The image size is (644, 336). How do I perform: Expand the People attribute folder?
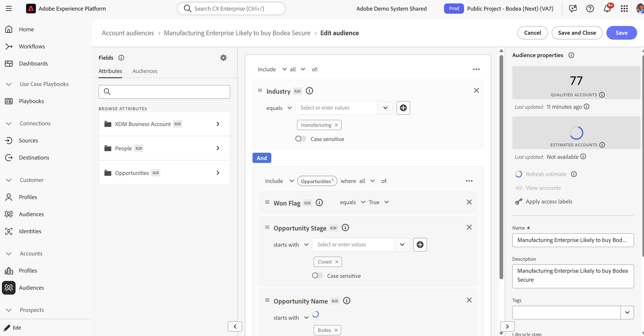click(x=164, y=148)
